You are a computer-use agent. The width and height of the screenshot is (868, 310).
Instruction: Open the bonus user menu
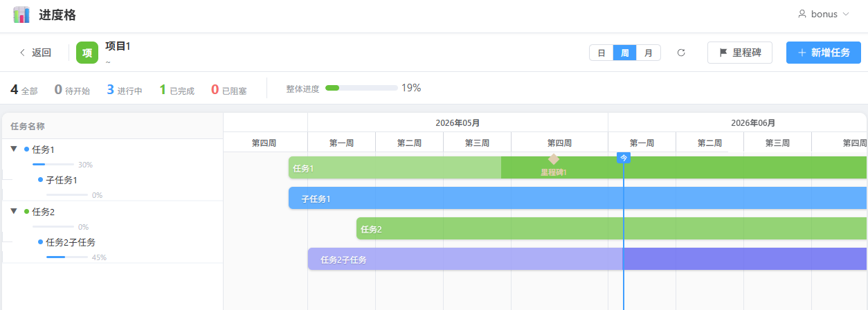[x=824, y=14]
